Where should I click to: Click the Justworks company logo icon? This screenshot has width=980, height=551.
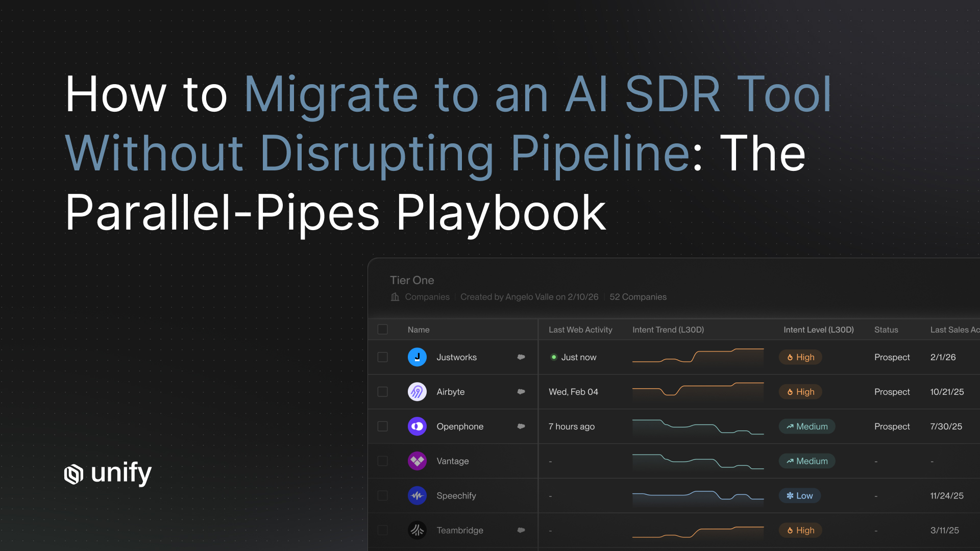[x=417, y=357]
